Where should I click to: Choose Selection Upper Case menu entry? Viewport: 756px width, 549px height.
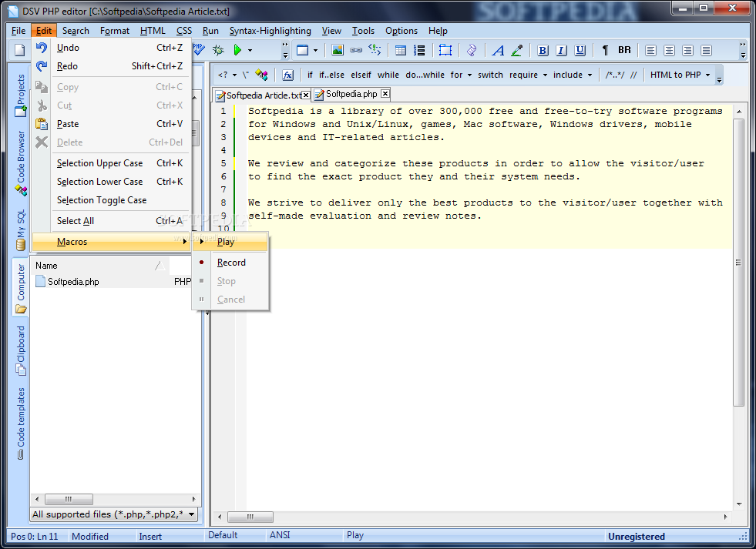[x=112, y=163]
